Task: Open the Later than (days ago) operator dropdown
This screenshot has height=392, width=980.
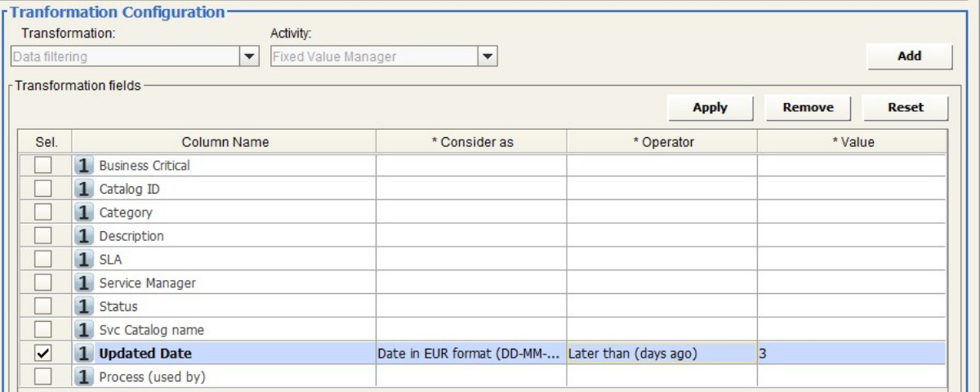Action: [x=661, y=354]
